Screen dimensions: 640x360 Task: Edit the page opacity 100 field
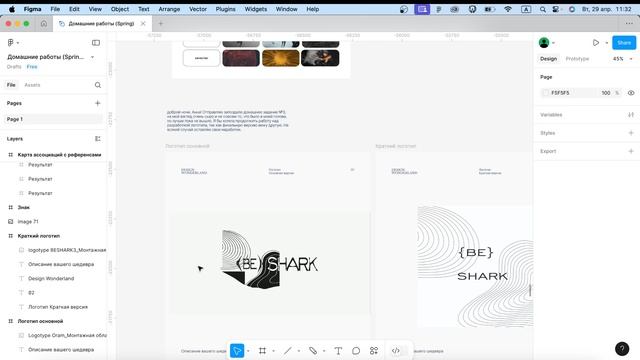click(x=606, y=93)
